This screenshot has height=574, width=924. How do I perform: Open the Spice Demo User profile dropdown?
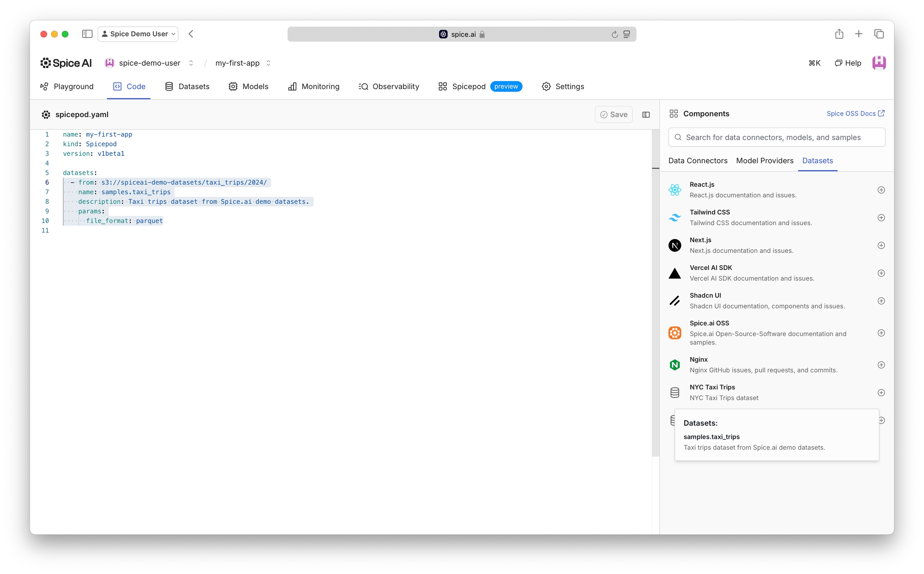pyautogui.click(x=138, y=34)
